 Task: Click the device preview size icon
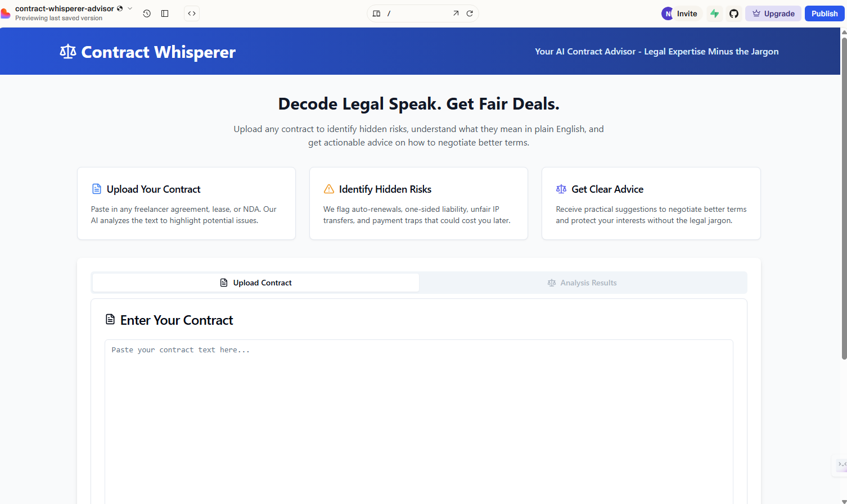click(x=377, y=13)
